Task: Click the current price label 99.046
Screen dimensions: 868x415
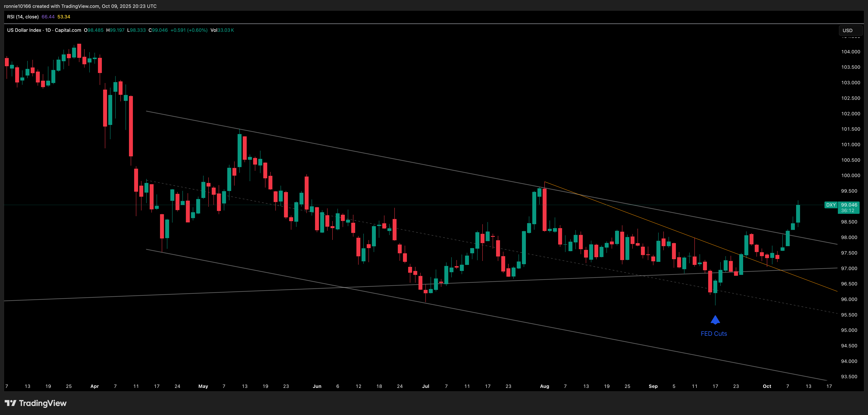Action: pos(849,205)
